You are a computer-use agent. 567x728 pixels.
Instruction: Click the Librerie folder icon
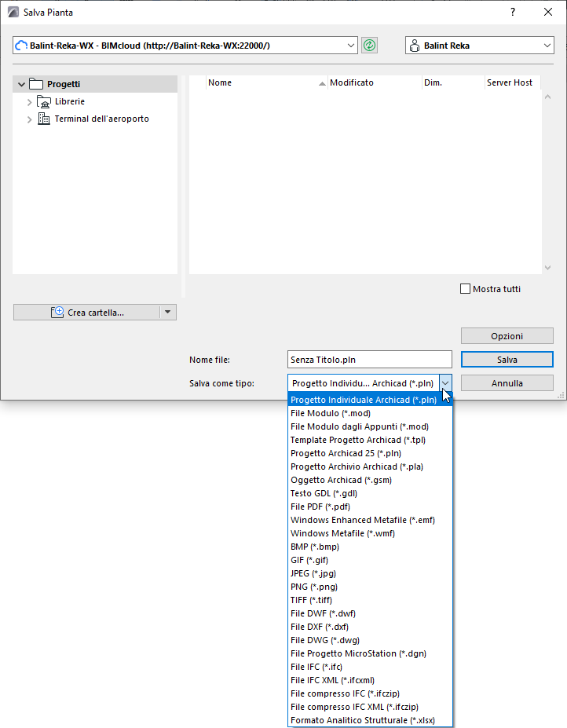pos(44,101)
